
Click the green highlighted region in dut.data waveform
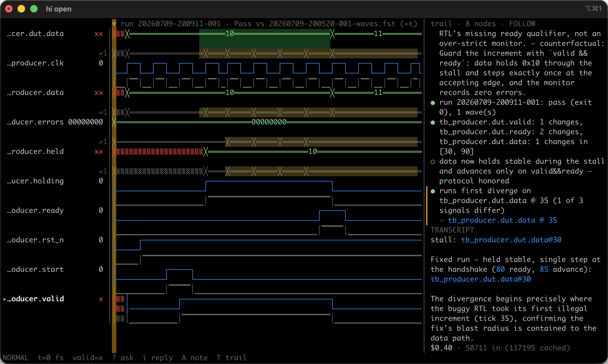(x=265, y=39)
